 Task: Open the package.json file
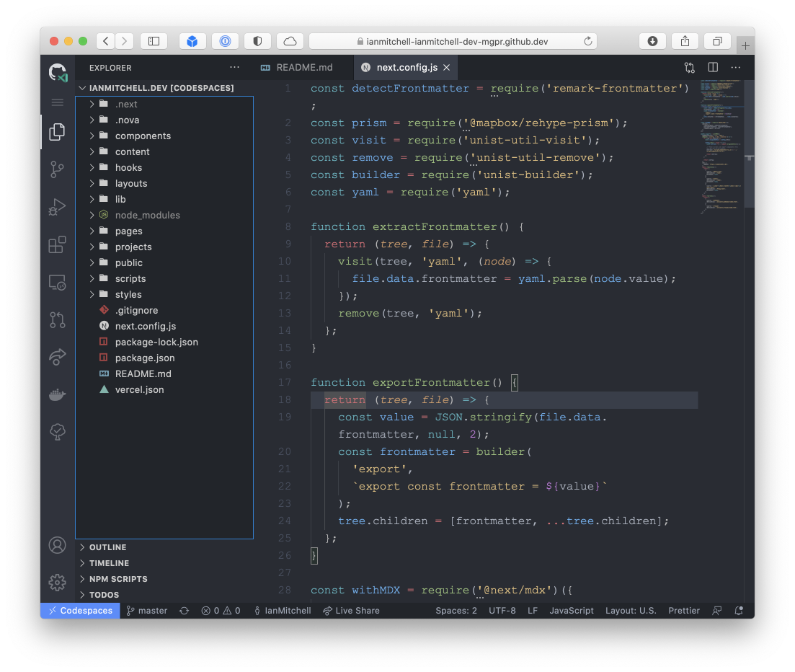pos(144,358)
